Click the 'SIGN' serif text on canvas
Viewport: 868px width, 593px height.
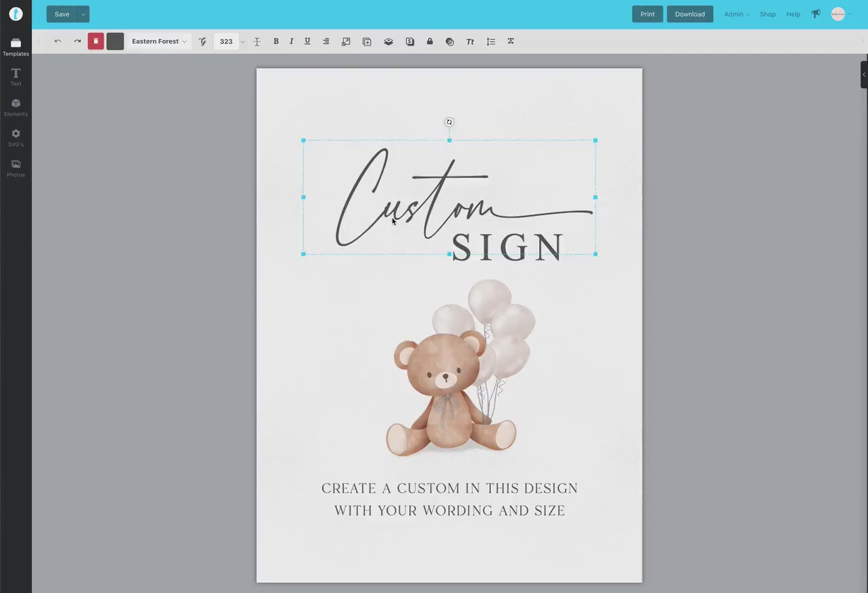[x=508, y=248]
